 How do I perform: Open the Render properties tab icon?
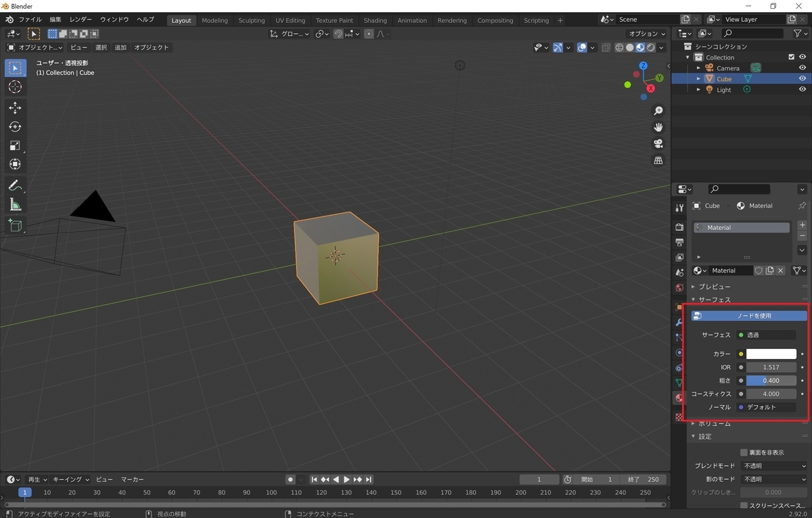pos(679,227)
